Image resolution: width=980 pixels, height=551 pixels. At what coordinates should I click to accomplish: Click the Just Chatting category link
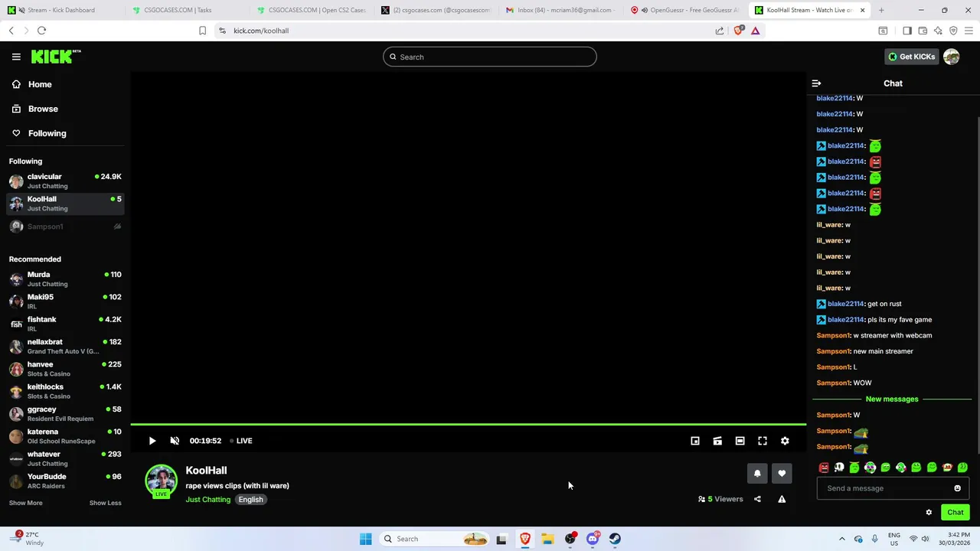point(207,500)
